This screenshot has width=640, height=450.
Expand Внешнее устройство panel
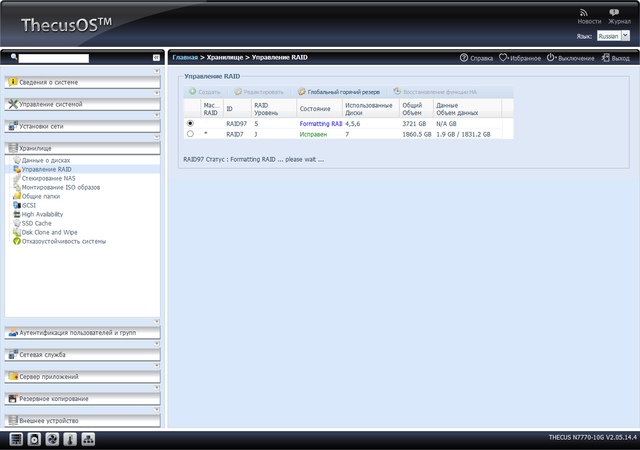pyautogui.click(x=82, y=421)
